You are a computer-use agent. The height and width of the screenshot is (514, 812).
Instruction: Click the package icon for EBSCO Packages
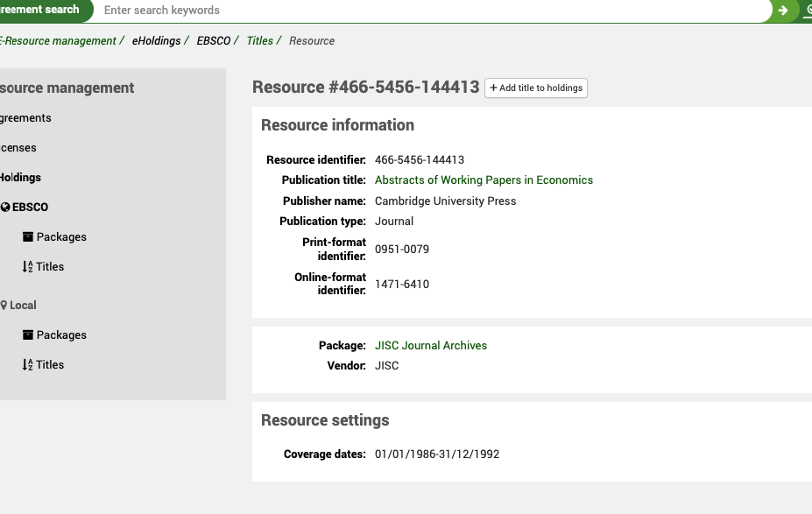coord(29,236)
